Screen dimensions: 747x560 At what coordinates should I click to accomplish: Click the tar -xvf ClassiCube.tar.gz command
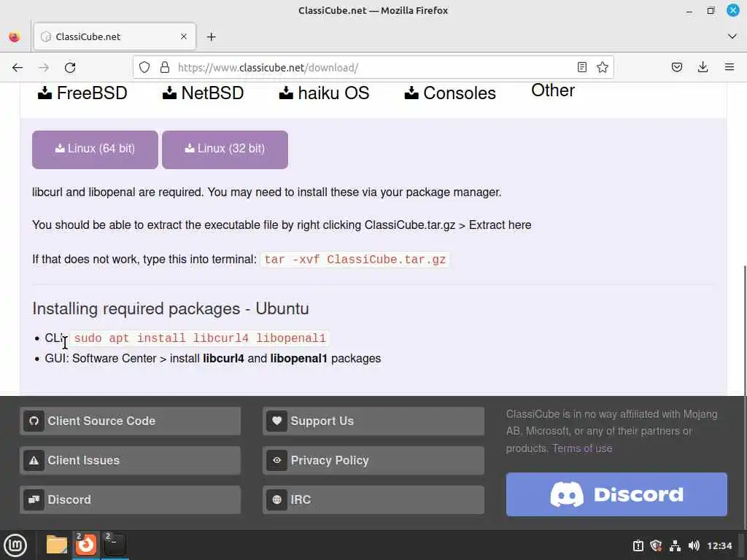355,260
